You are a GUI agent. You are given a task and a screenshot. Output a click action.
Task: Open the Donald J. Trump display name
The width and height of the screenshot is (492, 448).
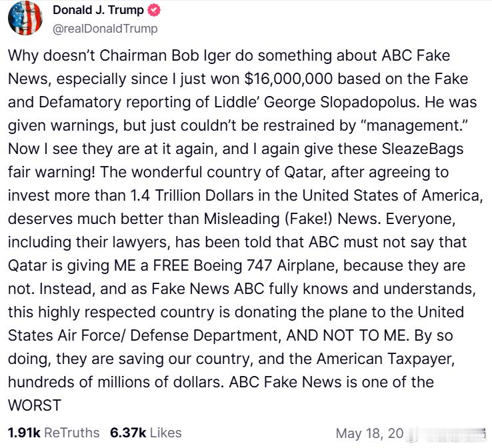coord(98,10)
